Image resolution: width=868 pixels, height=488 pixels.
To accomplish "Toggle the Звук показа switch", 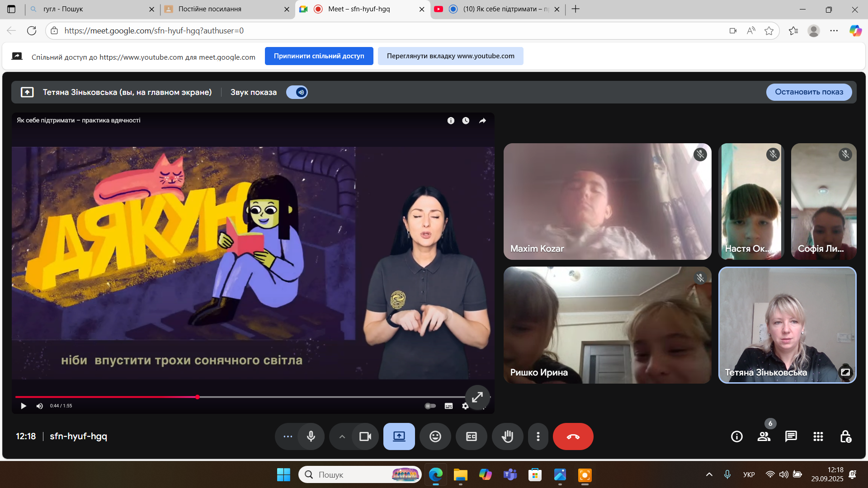I will tap(297, 92).
